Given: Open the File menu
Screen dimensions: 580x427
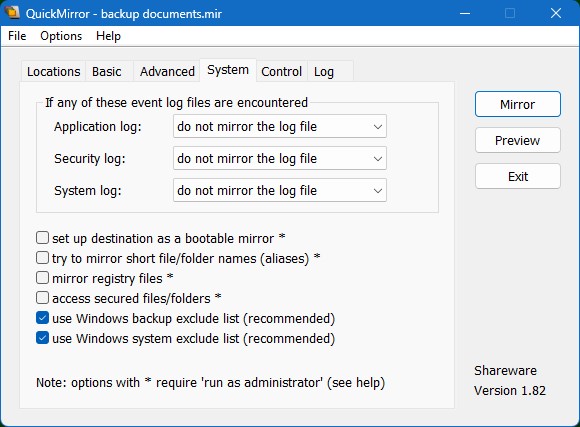Looking at the screenshot, I should [17, 36].
